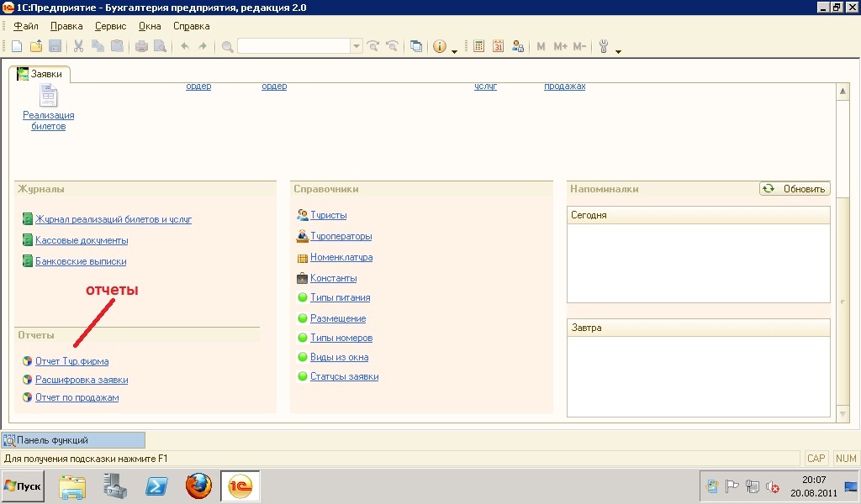Open the Статусы заявки link
The image size is (861, 504).
(344, 377)
